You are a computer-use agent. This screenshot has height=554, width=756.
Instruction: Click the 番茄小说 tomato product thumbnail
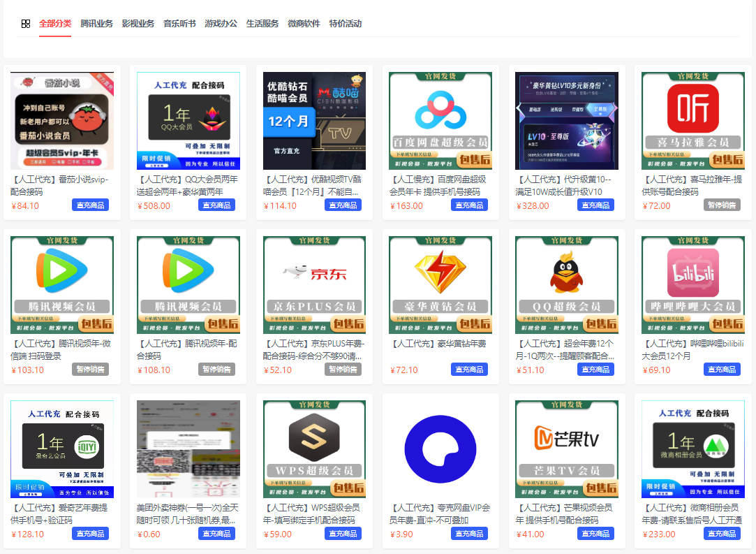tap(62, 120)
